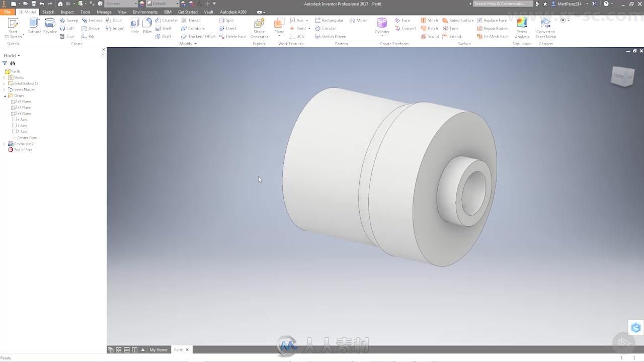Select the Stitch surface tool
The image size is (644, 362).
click(x=429, y=21)
